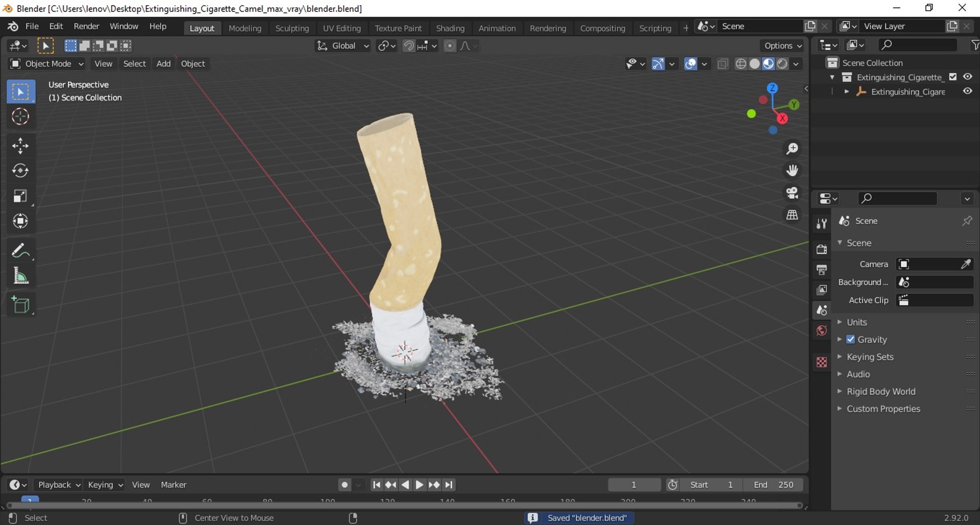Select the Select Box tool

pos(21,92)
